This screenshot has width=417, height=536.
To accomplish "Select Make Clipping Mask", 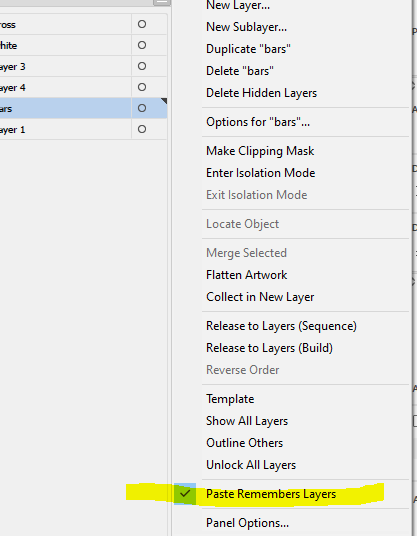I will 260,151.
